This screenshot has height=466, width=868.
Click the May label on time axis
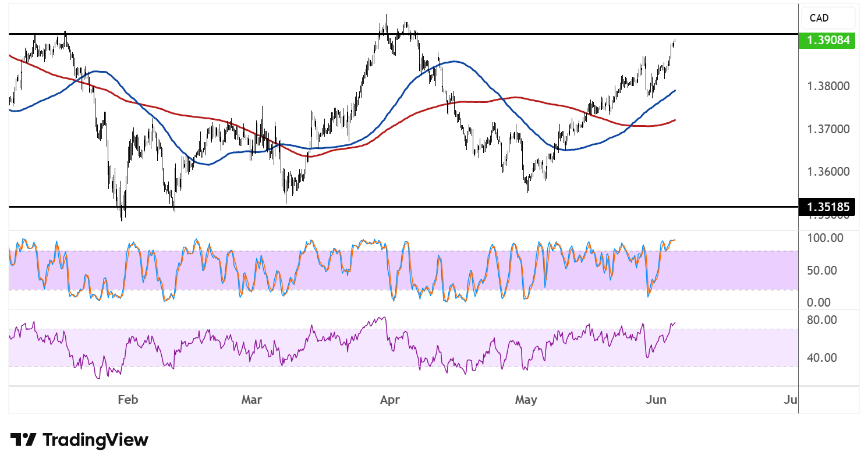tap(526, 400)
